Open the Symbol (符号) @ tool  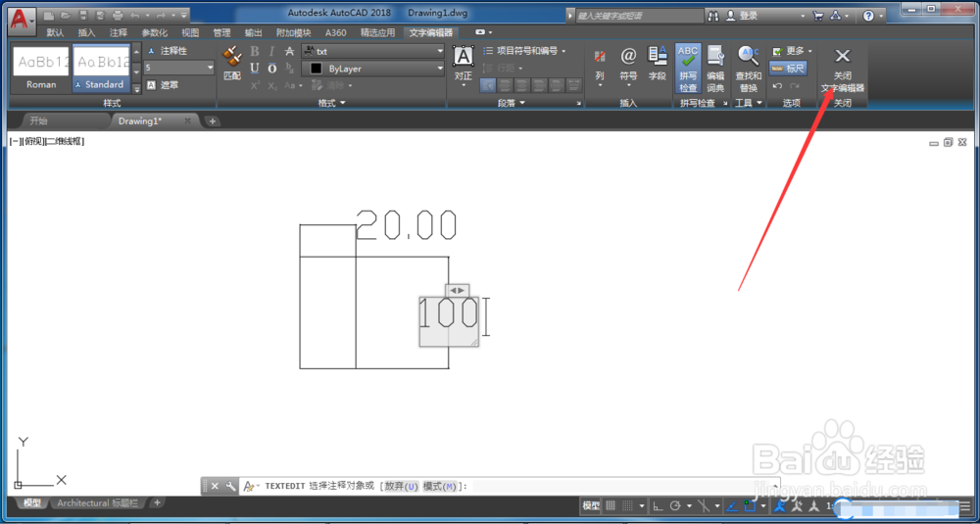click(628, 65)
